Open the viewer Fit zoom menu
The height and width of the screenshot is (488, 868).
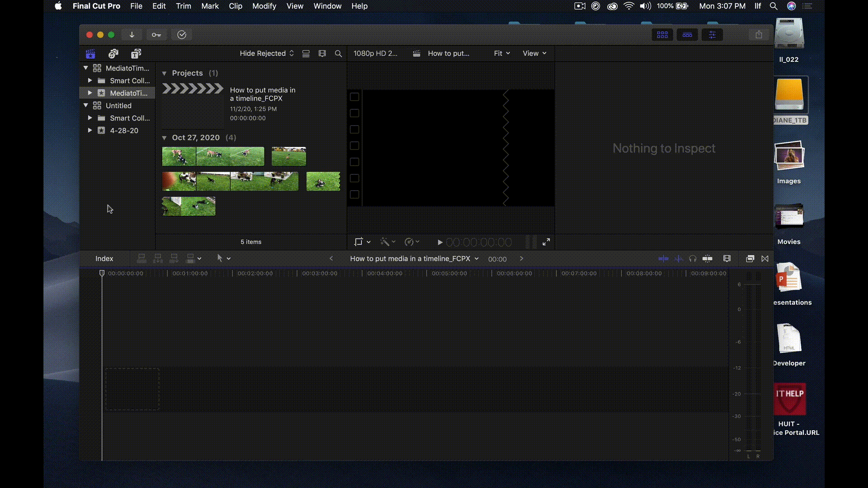point(501,53)
